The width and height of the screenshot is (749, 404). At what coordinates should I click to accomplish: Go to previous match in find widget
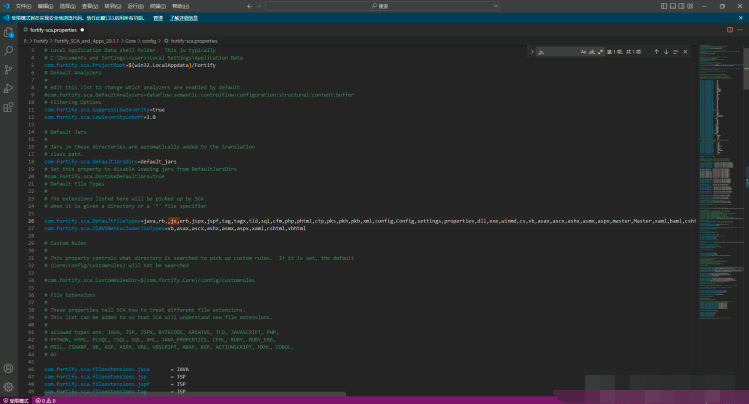coord(656,52)
